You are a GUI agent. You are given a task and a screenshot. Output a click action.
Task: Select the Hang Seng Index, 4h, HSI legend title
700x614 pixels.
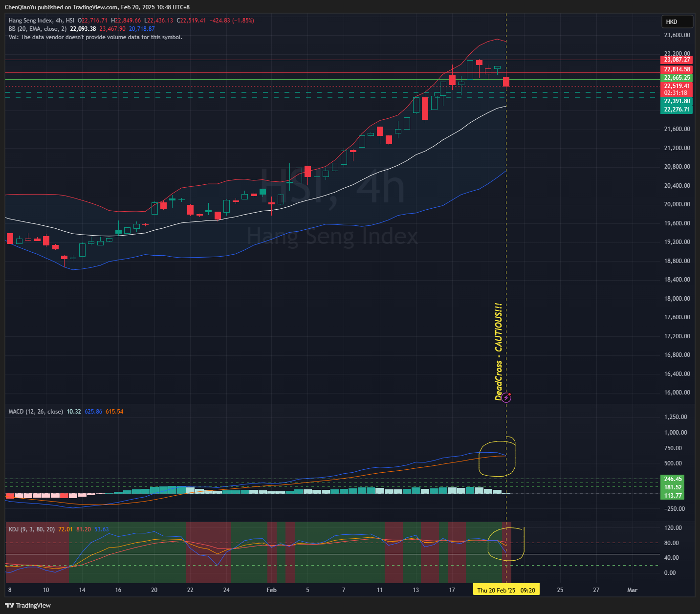[42, 21]
